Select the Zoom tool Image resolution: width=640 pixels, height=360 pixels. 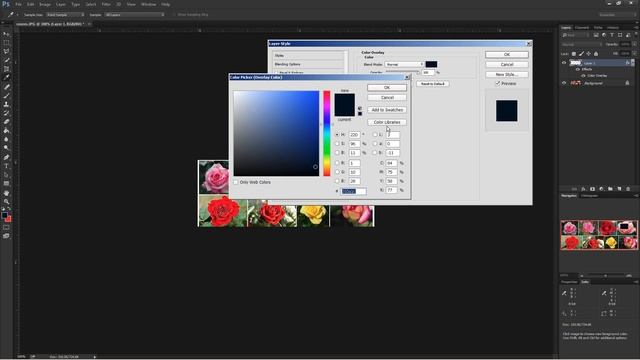tap(6, 201)
